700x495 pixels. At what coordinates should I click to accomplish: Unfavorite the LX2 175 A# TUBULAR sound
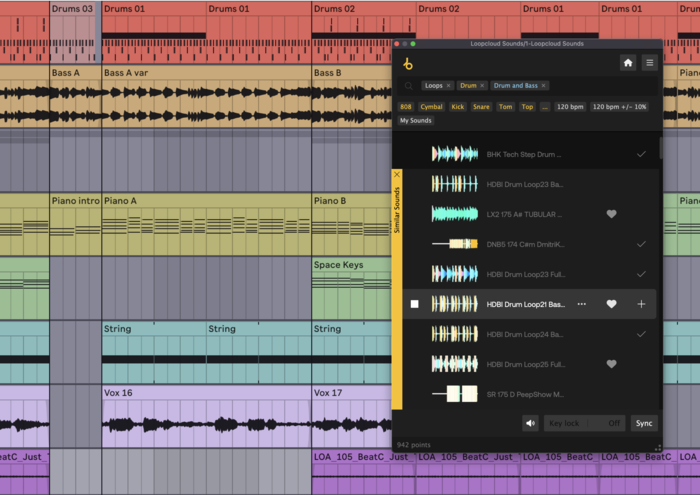point(612,214)
